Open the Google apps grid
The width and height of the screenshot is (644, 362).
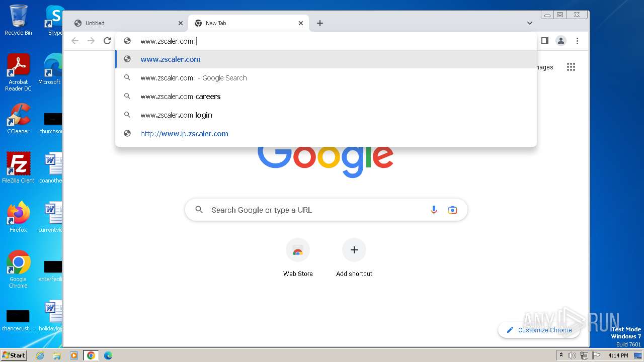[571, 67]
